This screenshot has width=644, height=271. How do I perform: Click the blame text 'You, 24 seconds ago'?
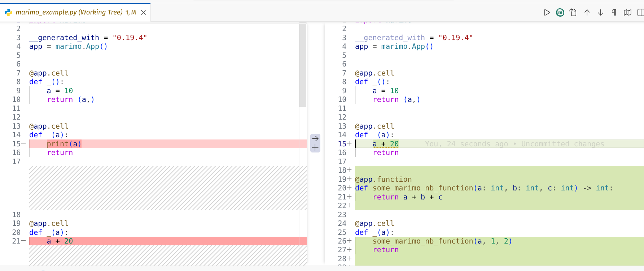coord(466,144)
